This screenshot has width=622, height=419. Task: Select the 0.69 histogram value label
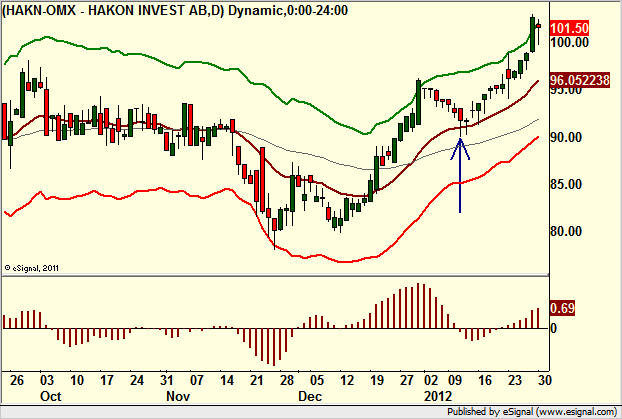(562, 308)
